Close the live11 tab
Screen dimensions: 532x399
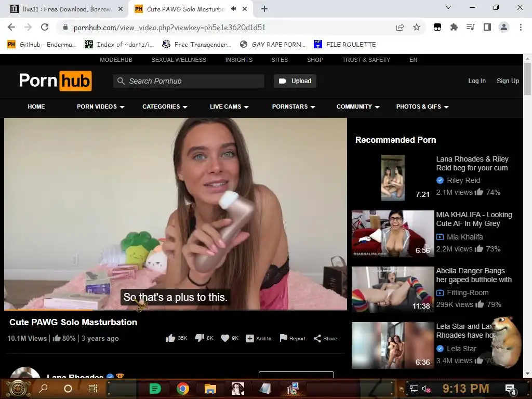[121, 9]
